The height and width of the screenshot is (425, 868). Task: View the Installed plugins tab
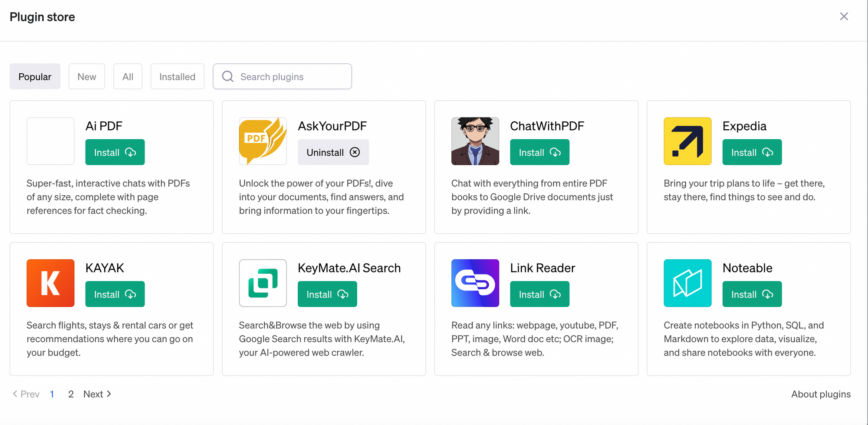(x=177, y=76)
